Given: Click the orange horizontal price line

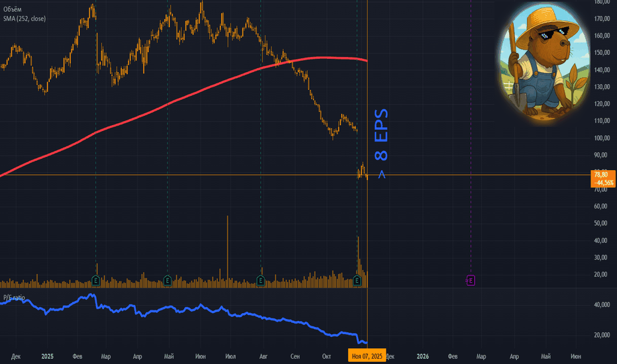Looking at the screenshot, I should pos(199,175).
